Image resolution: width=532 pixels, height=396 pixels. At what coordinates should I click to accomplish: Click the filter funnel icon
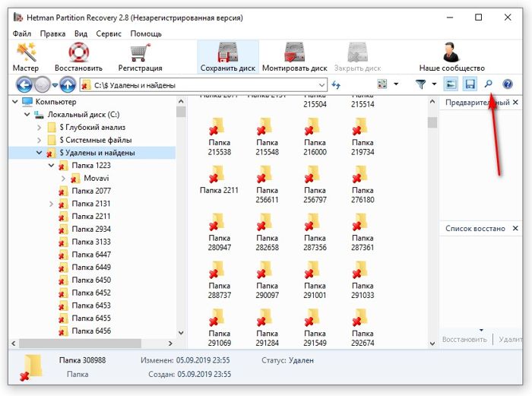click(420, 84)
